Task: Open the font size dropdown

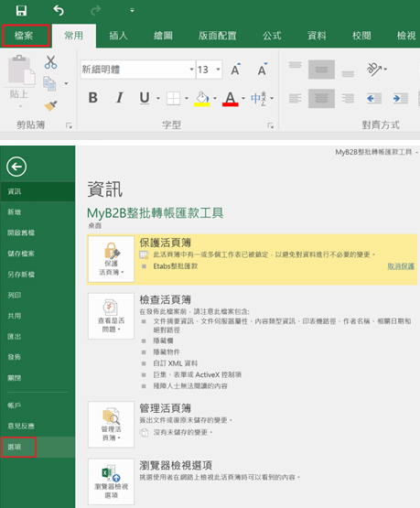Action: [x=218, y=70]
